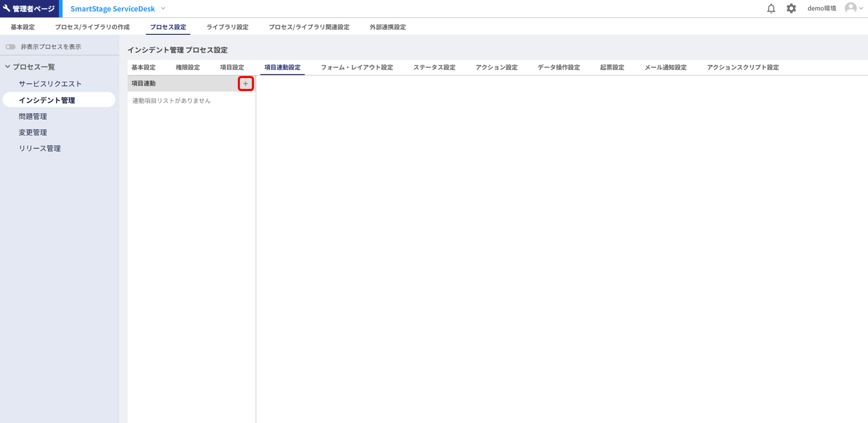This screenshot has width=868, height=423.
Task: Open the notification bell
Action: tap(771, 8)
